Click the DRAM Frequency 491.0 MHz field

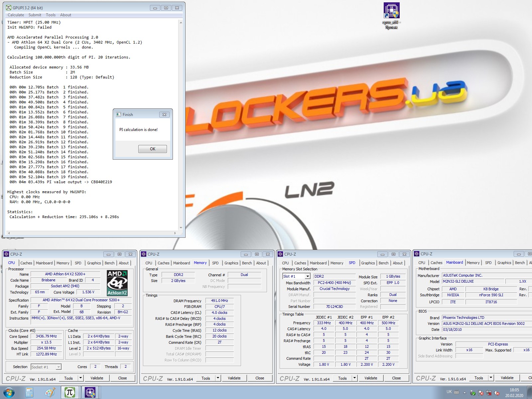(219, 301)
